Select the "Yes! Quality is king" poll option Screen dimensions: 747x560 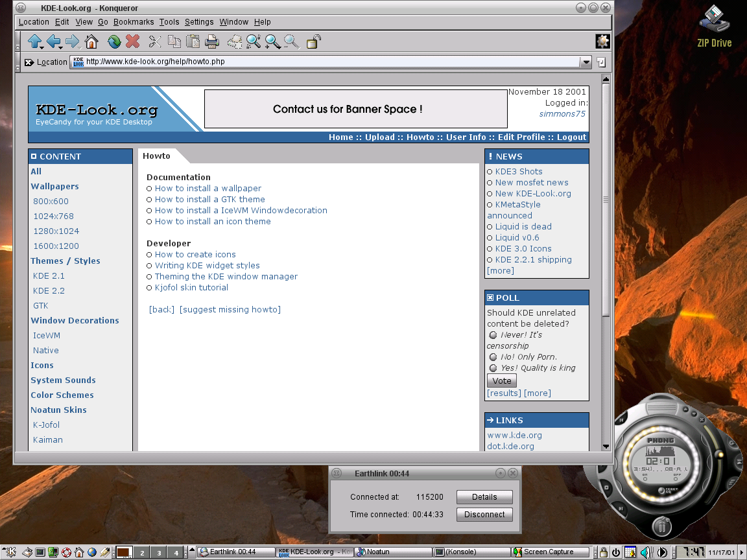(x=493, y=368)
